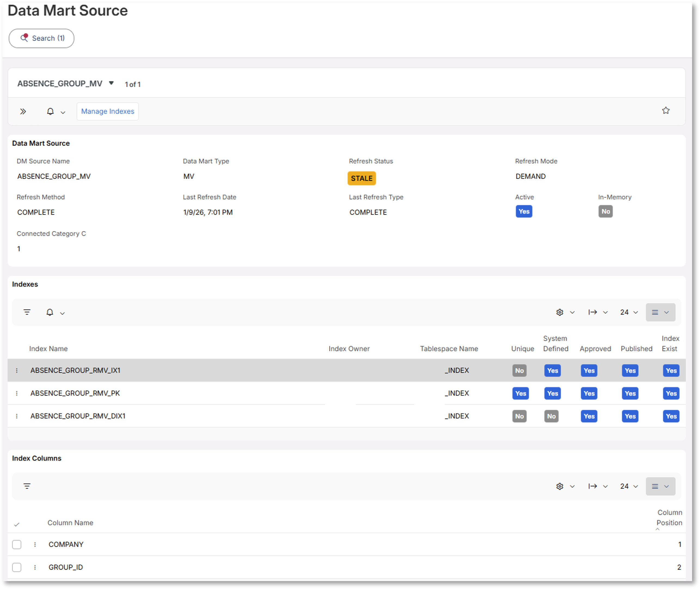
Task: Select the ABSENCE_GROUP_RMV_PK index row
Action: click(347, 393)
